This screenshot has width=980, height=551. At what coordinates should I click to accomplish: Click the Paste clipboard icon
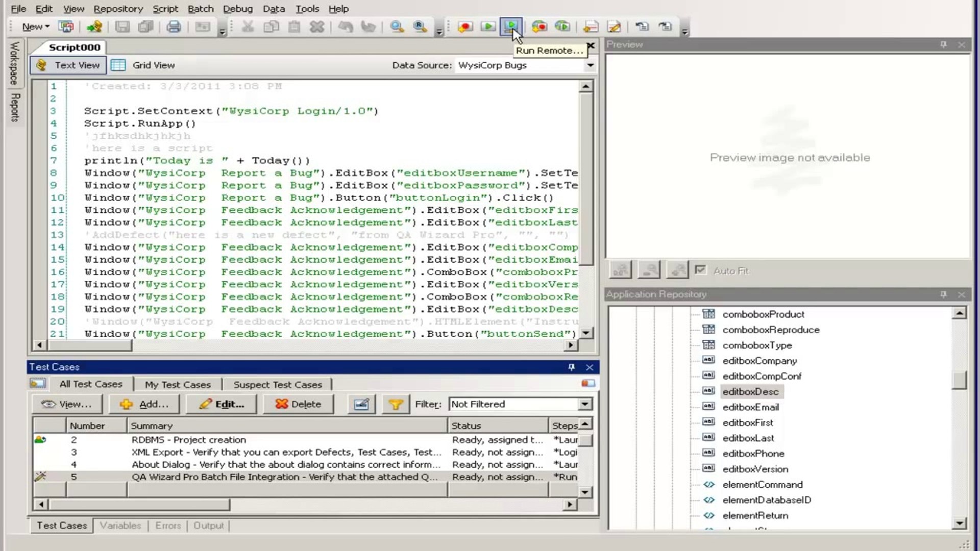pos(294,27)
